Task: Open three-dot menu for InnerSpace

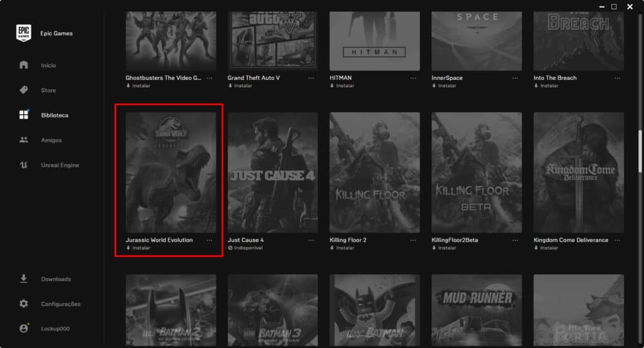Action: click(515, 78)
